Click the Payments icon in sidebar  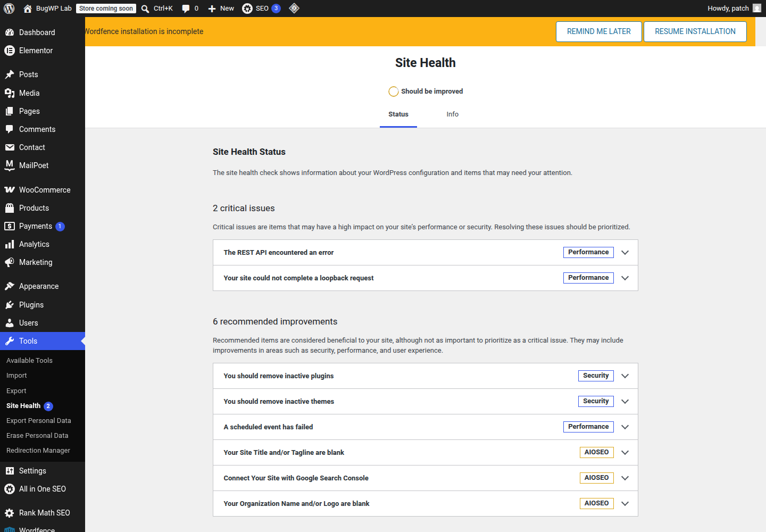tap(10, 226)
